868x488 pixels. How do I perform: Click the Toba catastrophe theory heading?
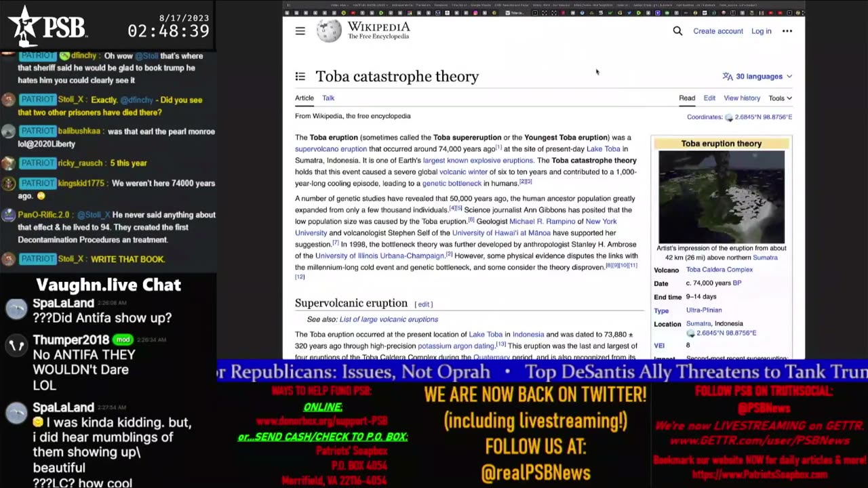point(397,77)
